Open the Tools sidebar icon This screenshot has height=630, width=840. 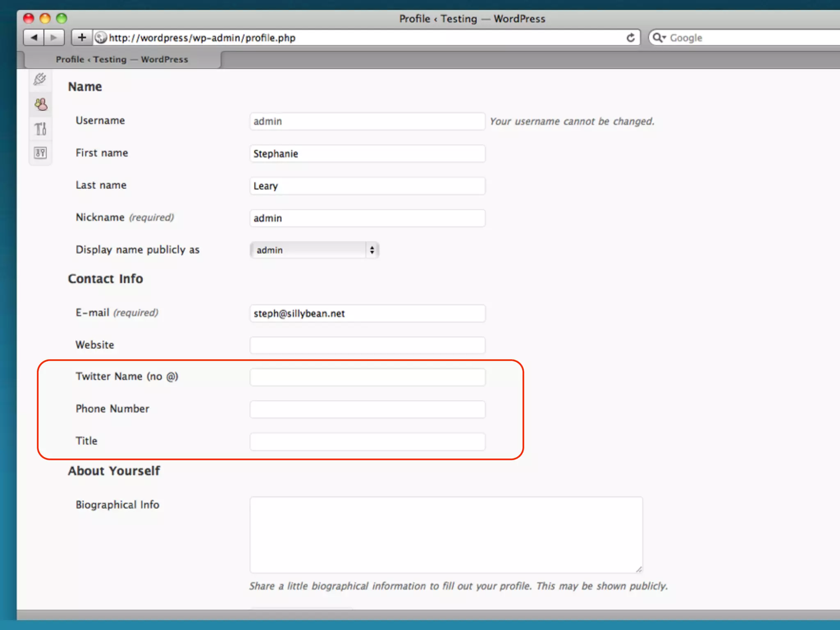(40, 129)
